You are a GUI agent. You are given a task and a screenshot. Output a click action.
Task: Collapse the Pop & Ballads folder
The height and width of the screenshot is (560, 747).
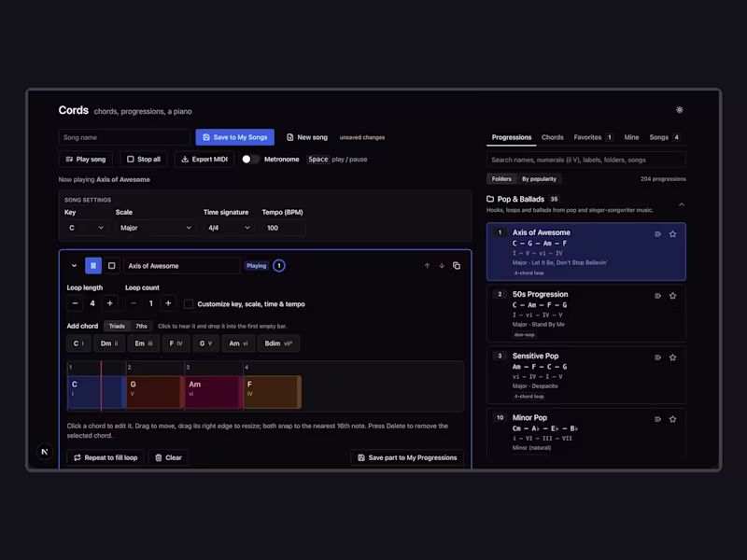(682, 204)
